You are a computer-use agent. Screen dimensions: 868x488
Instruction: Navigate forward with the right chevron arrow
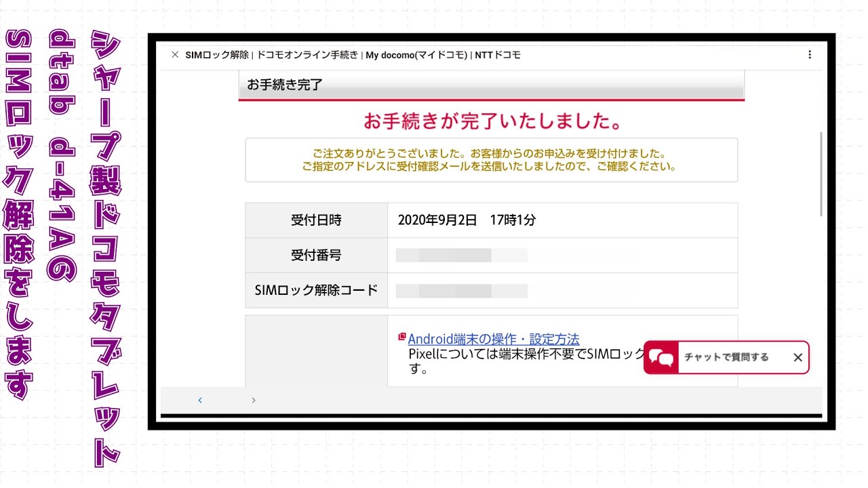pos(253,400)
